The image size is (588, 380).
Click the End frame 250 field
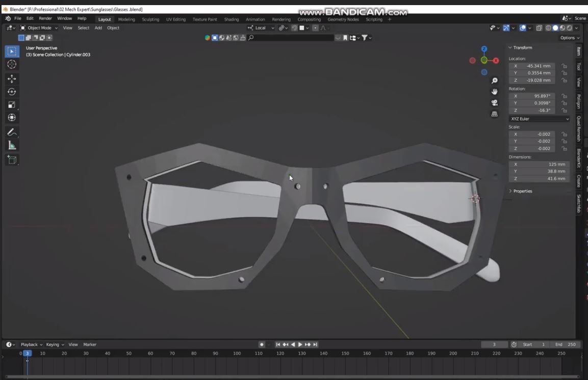point(566,344)
